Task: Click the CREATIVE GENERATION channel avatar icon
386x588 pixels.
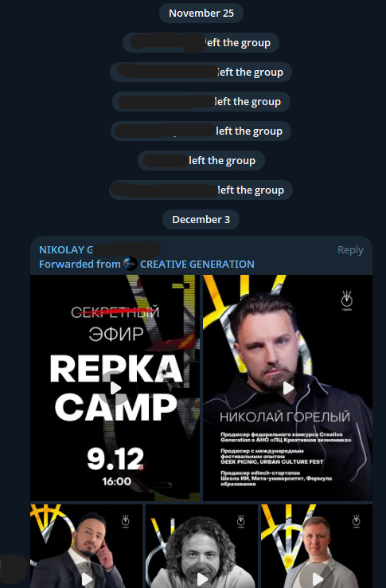Action: [130, 264]
